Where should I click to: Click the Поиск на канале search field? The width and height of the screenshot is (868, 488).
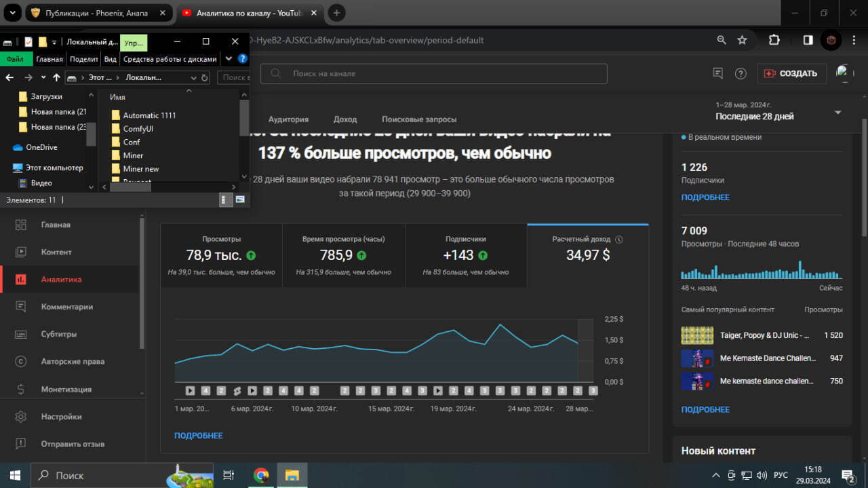tap(434, 73)
